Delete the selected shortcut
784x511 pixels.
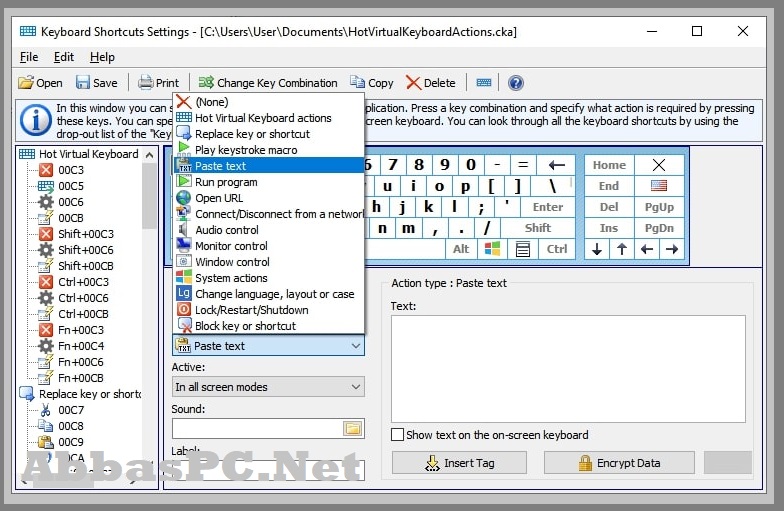pos(431,82)
